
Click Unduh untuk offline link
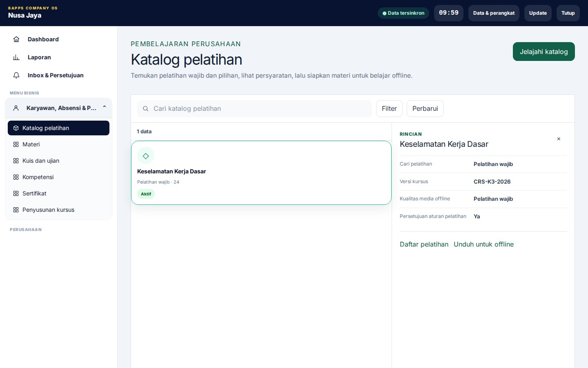click(x=483, y=244)
